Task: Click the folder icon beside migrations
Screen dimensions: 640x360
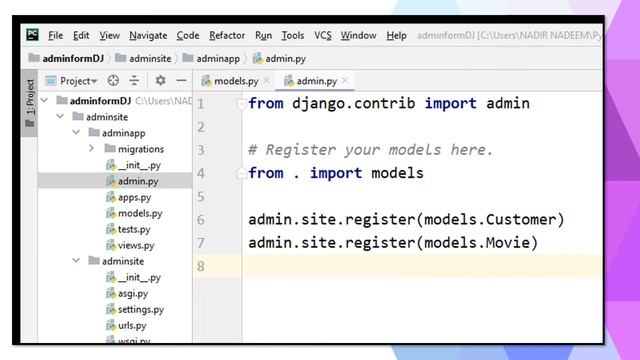Action: point(110,148)
